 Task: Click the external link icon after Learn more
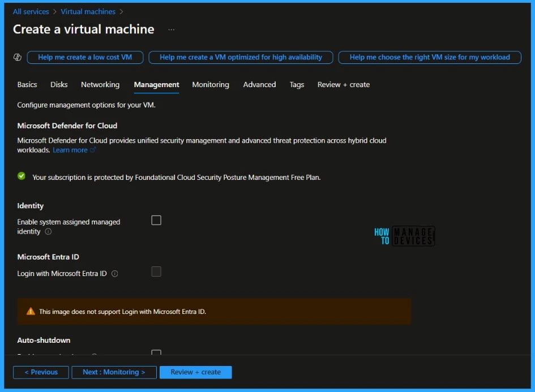pyautogui.click(x=93, y=150)
